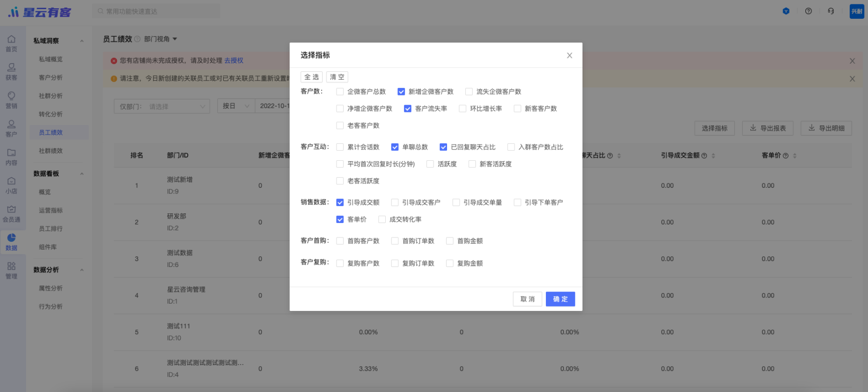The width and height of the screenshot is (868, 392).
Task: Open 员工排行 in sidebar menu
Action: (51, 229)
